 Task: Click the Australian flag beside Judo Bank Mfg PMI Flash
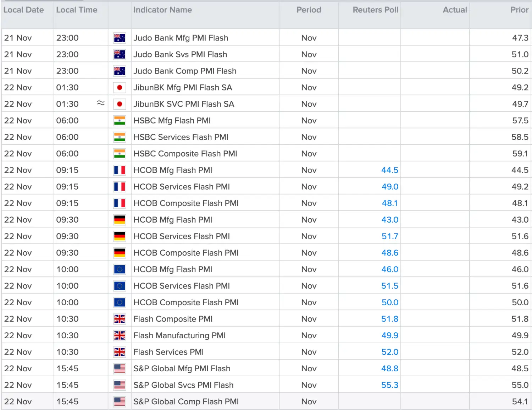pyautogui.click(x=120, y=38)
